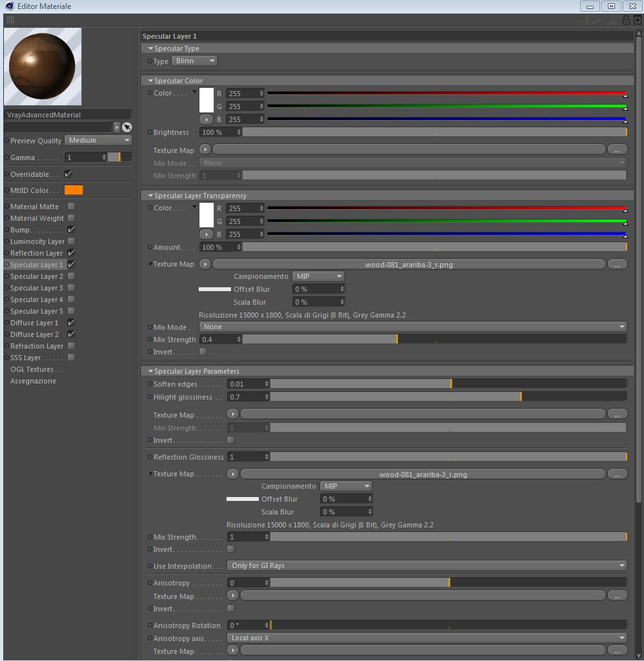The image size is (644, 661).
Task: Browse file for Hilight glossiness texture map
Action: (x=618, y=414)
